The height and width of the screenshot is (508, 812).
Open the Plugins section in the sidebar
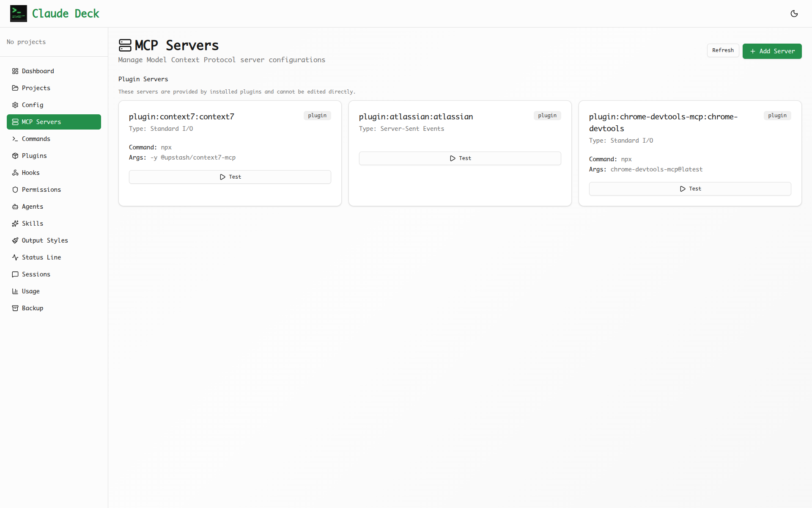click(x=33, y=156)
